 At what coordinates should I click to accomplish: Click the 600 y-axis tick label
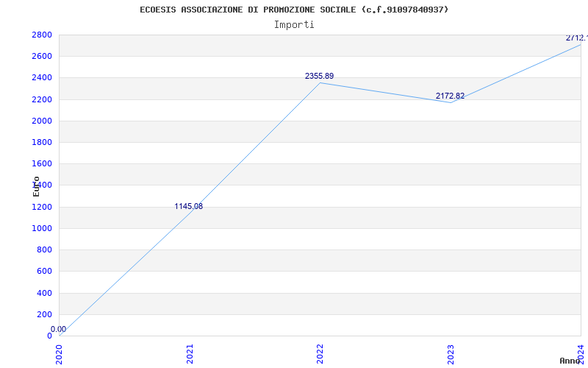(44, 271)
